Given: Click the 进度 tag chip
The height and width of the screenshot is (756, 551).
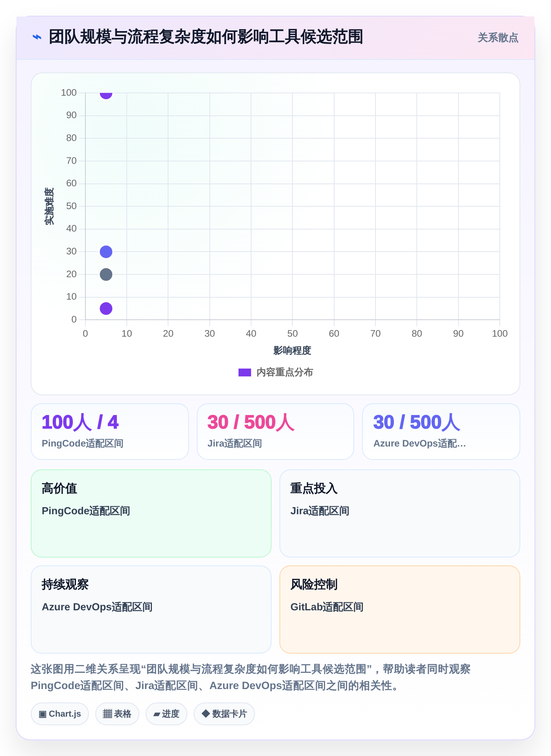Looking at the screenshot, I should tap(166, 714).
